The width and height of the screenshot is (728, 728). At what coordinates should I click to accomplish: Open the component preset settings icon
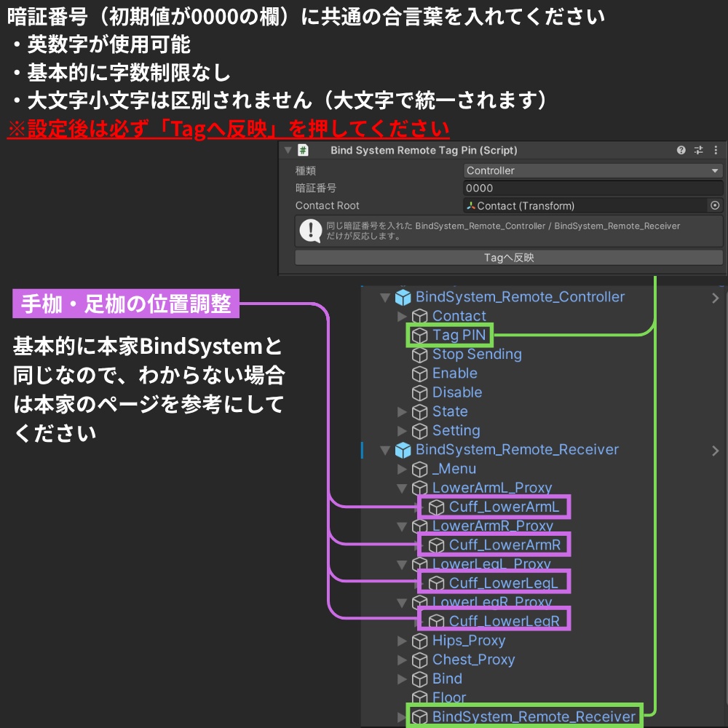(698, 150)
